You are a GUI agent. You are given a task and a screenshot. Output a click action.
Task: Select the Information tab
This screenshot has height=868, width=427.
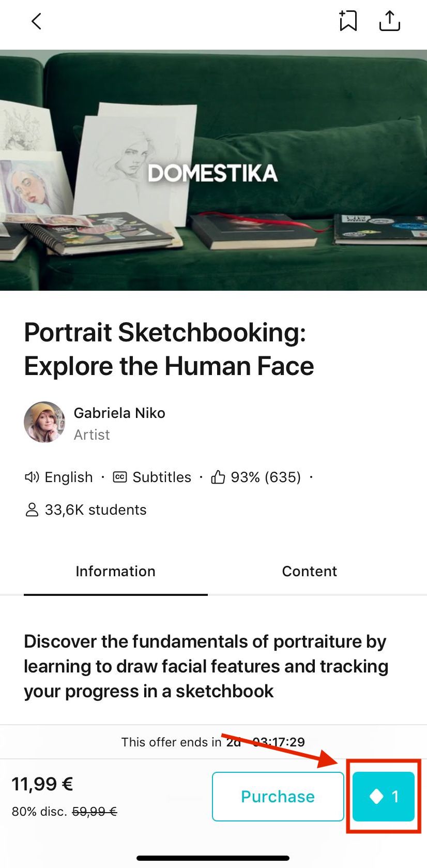pyautogui.click(x=116, y=571)
